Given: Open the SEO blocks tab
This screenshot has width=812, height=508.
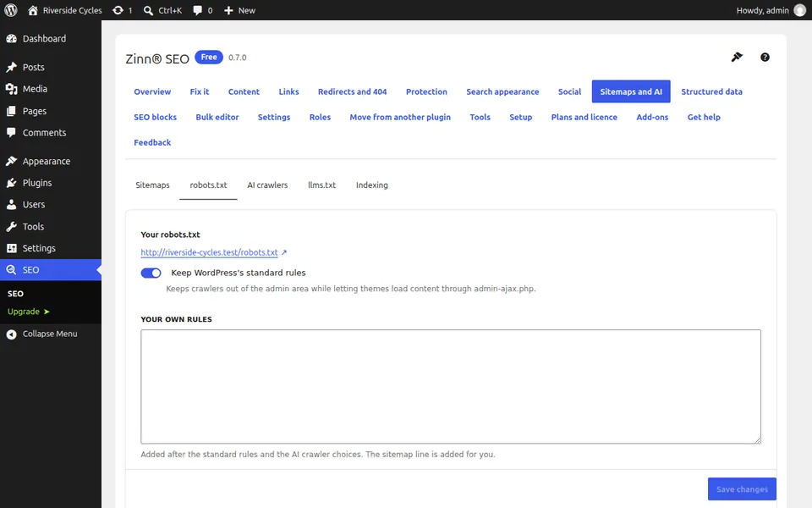Looking at the screenshot, I should [x=156, y=117].
